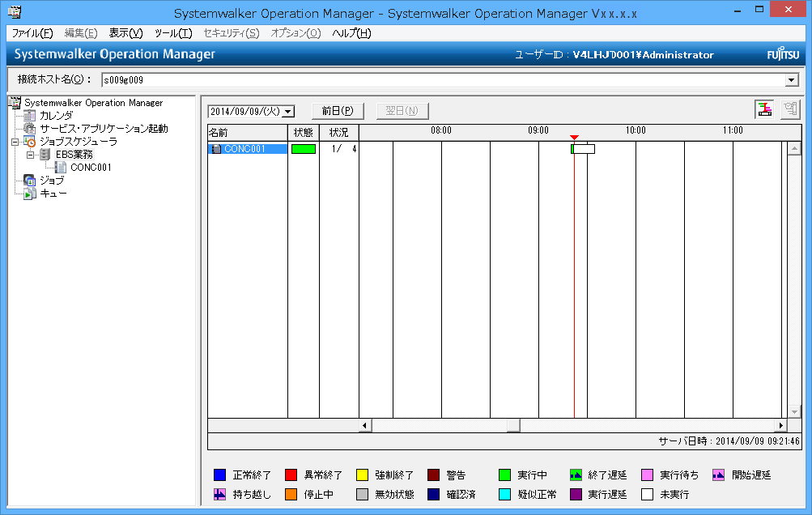Click the 終了遅延 legend icon

click(x=576, y=475)
